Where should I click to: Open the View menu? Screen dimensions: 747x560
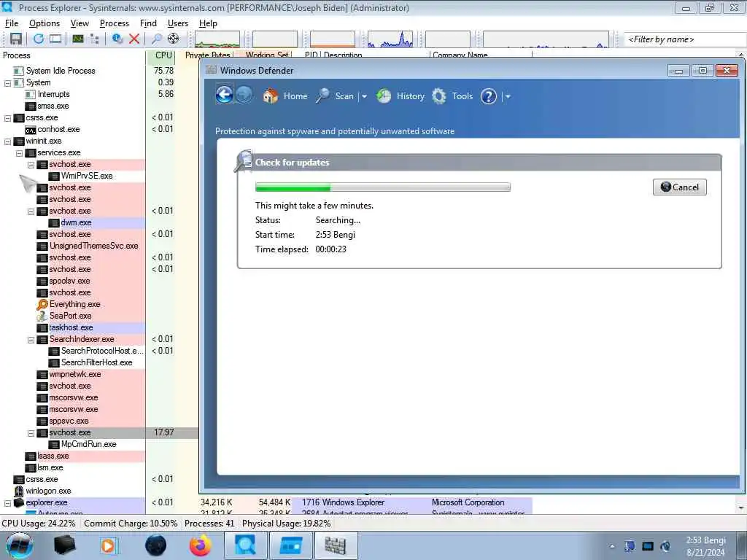click(80, 23)
